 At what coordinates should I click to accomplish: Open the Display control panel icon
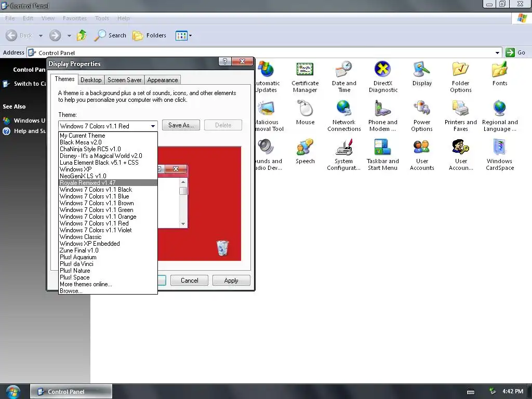coord(422,74)
